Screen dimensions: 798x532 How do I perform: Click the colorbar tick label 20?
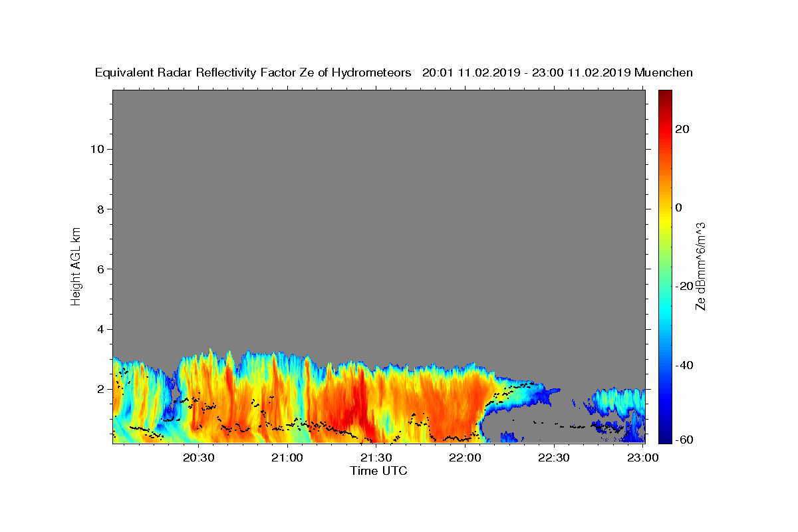coord(682,129)
